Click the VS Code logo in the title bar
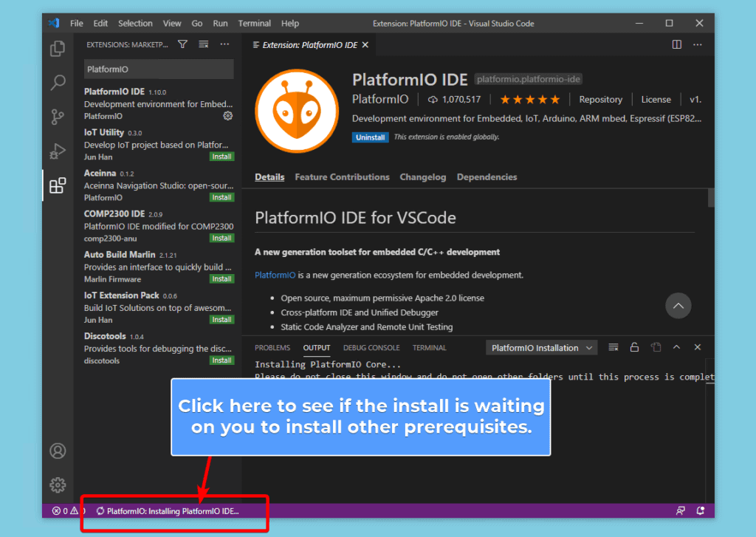The height and width of the screenshot is (537, 756). point(54,23)
